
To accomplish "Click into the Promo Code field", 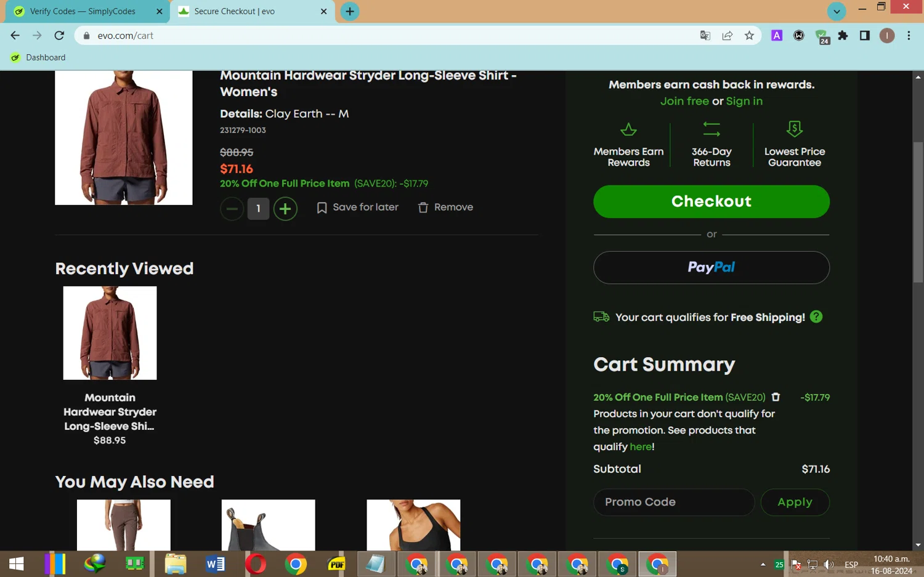I will 674,502.
